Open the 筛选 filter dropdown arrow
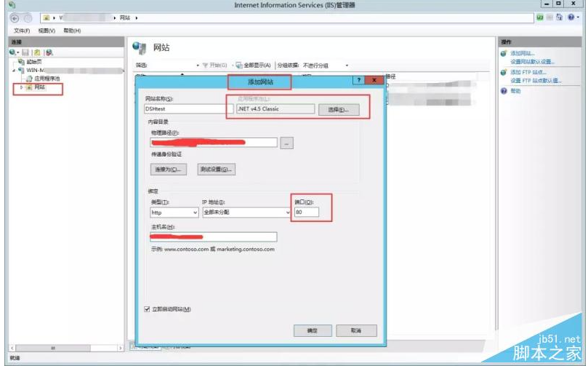This screenshot has width=588, height=366. (x=198, y=65)
